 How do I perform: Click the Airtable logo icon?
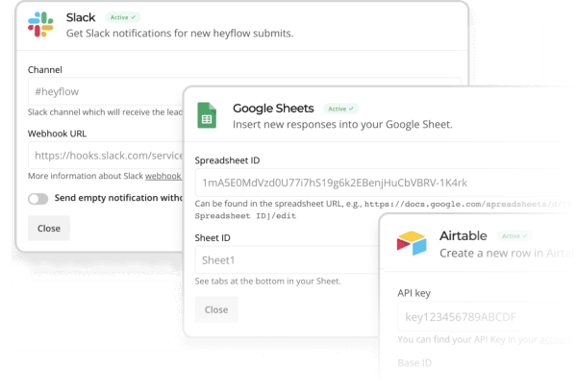tap(412, 243)
